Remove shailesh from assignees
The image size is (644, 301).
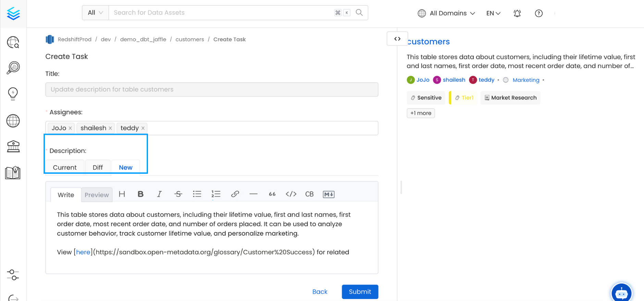[x=110, y=128]
